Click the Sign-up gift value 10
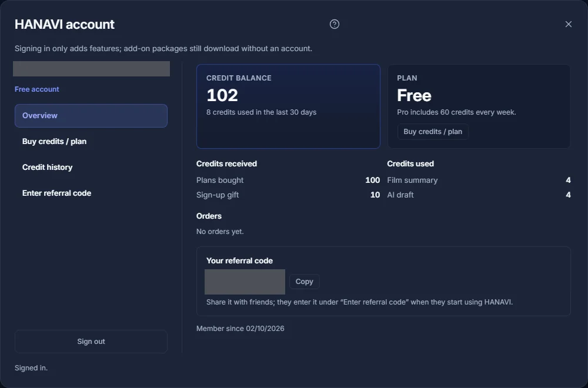The image size is (588, 388). 375,195
